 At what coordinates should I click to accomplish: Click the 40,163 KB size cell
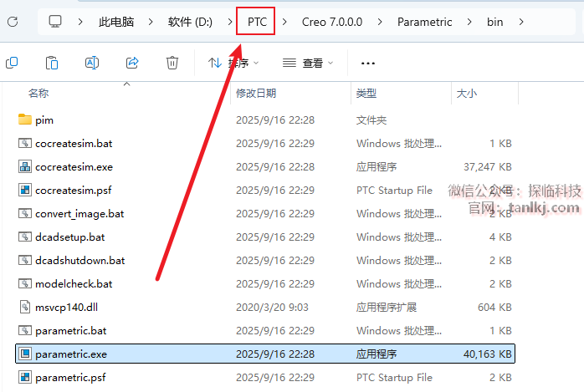point(487,354)
